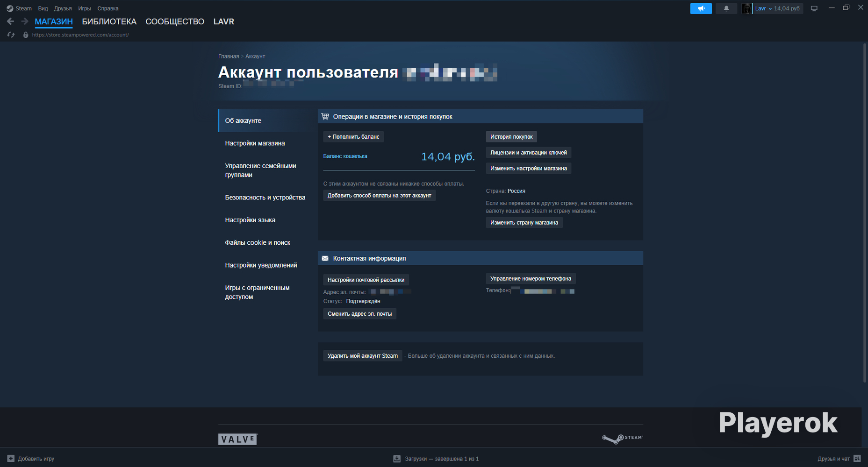Click the Друзья и чат label
The width and height of the screenshot is (868, 467).
pos(834,459)
